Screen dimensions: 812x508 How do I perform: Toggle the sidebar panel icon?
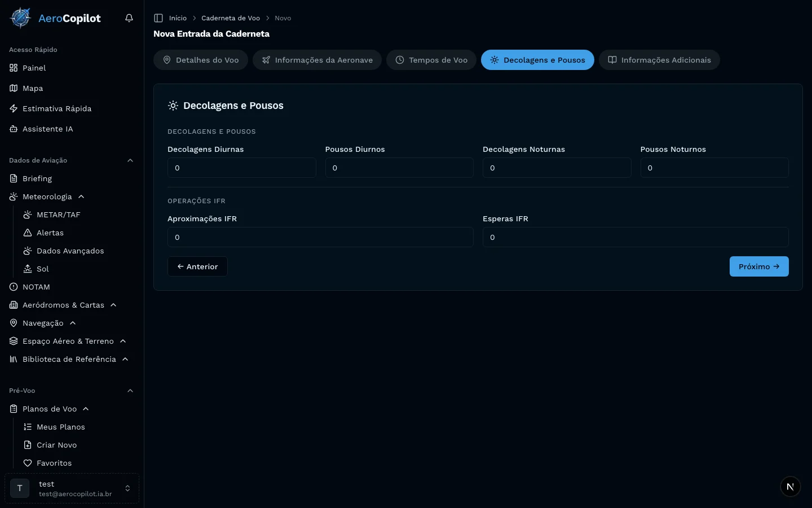[x=158, y=18]
